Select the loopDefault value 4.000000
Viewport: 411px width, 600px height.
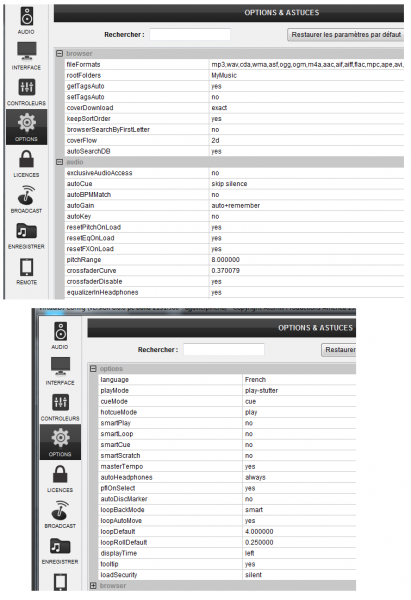[259, 532]
